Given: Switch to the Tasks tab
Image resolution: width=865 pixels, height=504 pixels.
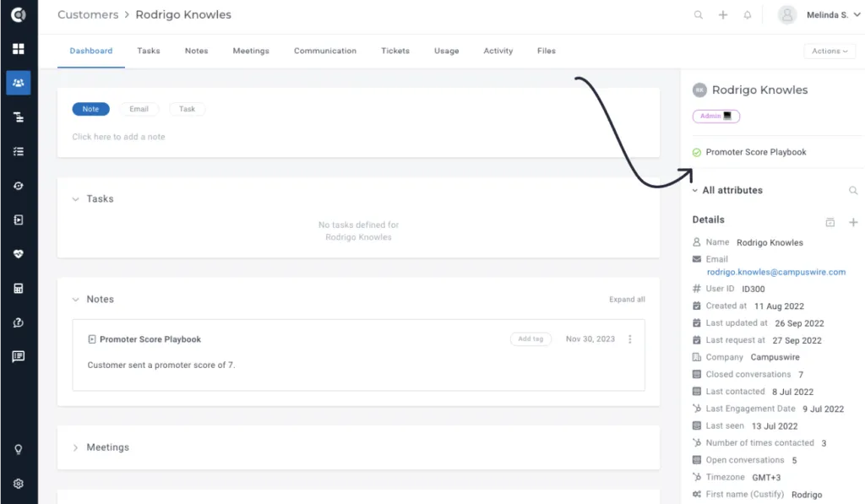Looking at the screenshot, I should (149, 51).
